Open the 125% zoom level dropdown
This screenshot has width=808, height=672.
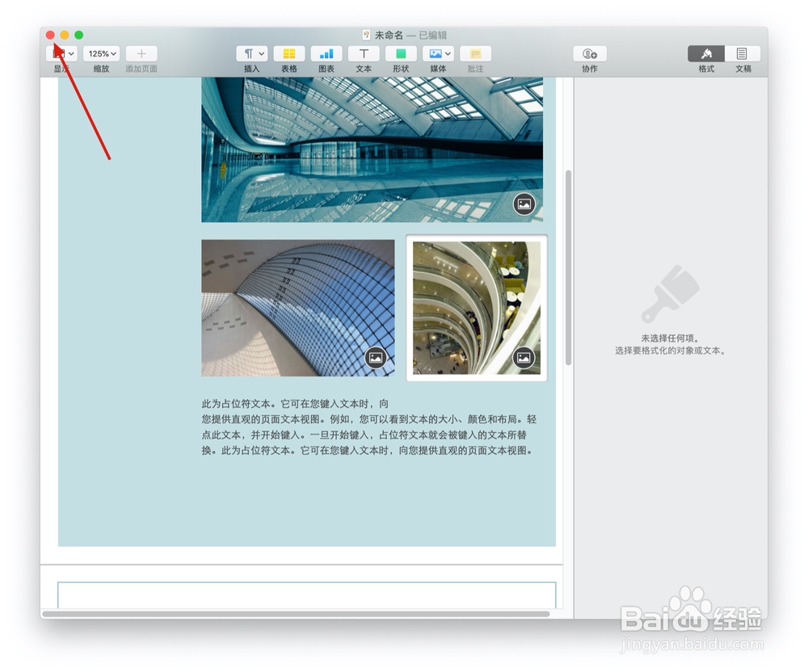pos(99,53)
